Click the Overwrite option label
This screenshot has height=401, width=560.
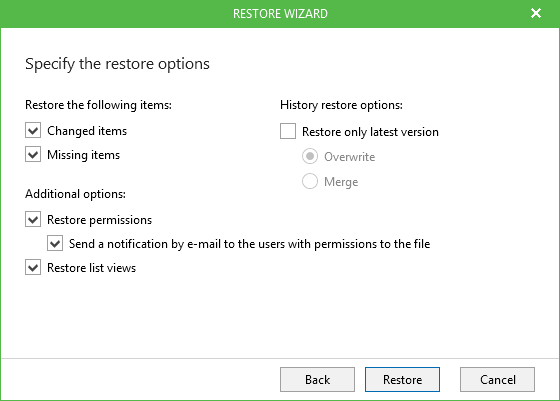tap(349, 157)
